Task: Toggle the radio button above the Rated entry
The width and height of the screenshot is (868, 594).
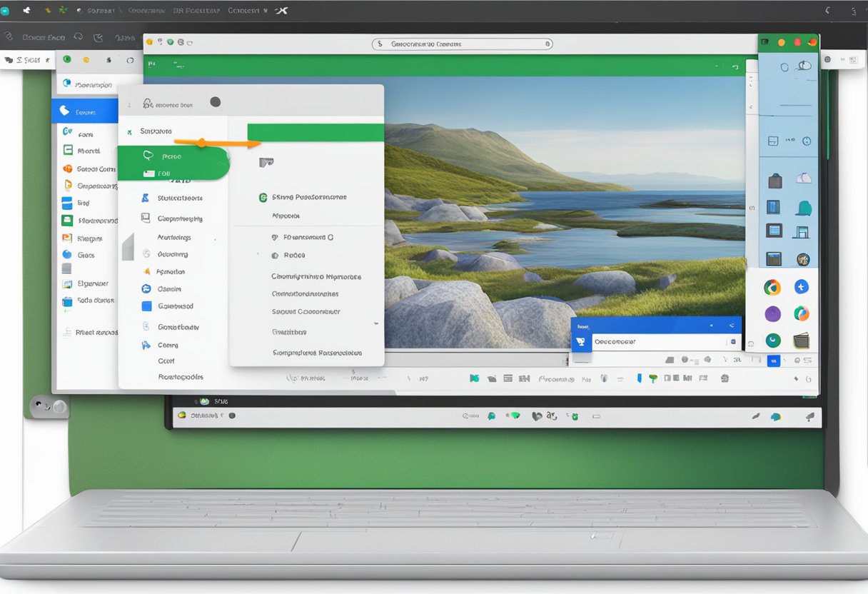Action: [275, 237]
